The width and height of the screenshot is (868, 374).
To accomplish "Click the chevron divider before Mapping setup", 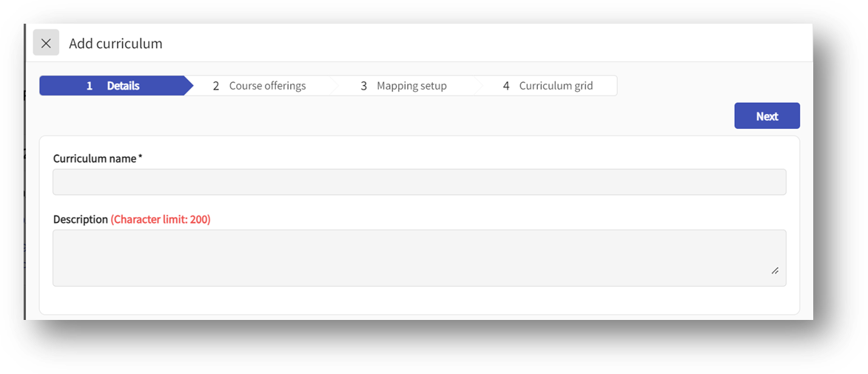I will pos(335,86).
